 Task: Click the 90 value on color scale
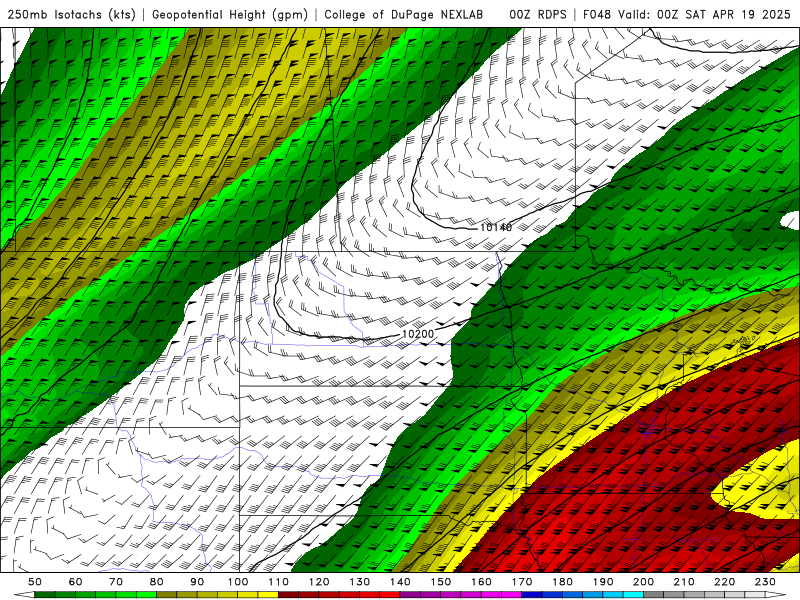197,582
